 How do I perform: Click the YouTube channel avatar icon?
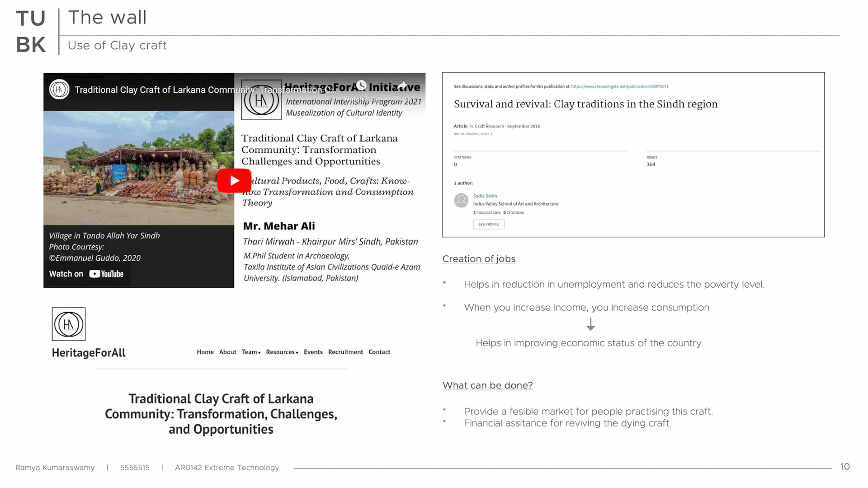59,89
